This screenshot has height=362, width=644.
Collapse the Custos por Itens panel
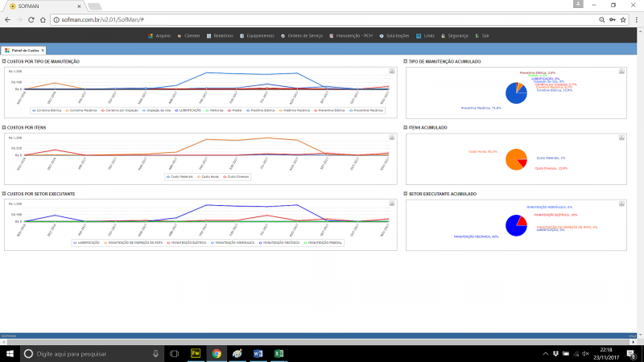coord(4,128)
